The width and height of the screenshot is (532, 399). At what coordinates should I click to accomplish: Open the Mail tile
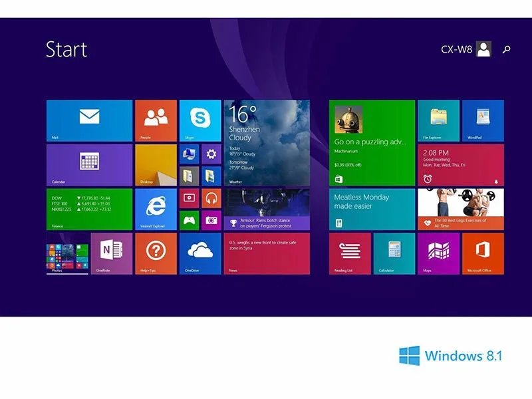90,121
